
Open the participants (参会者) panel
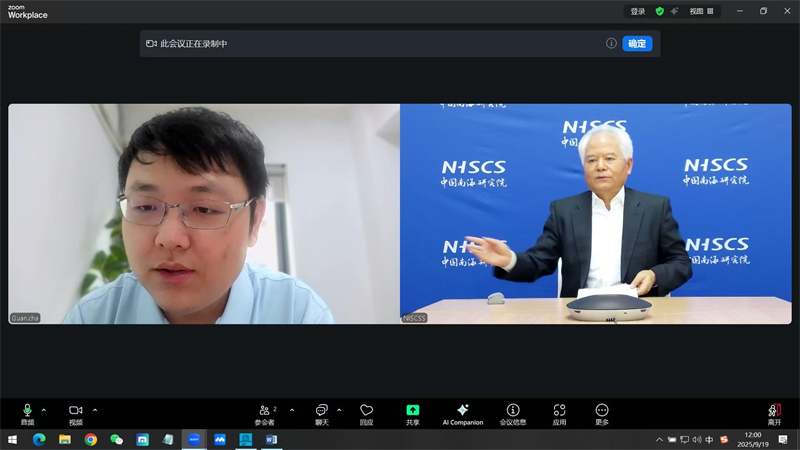pyautogui.click(x=265, y=412)
